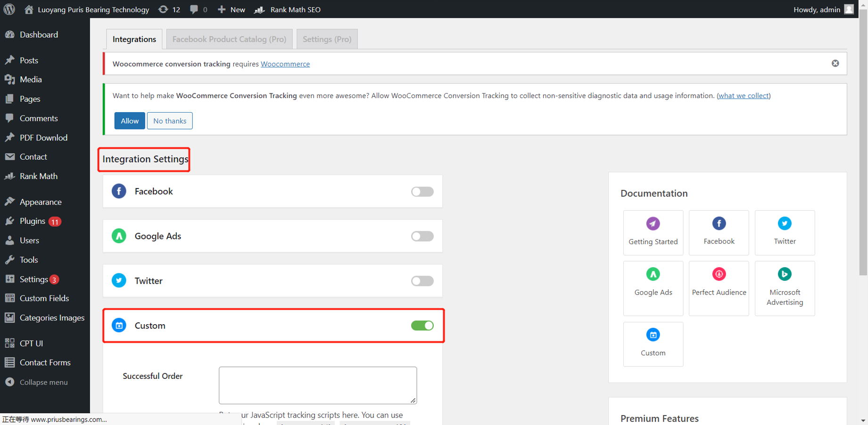This screenshot has height=425, width=868.
Task: Open Facebook documentation card
Action: tap(719, 233)
